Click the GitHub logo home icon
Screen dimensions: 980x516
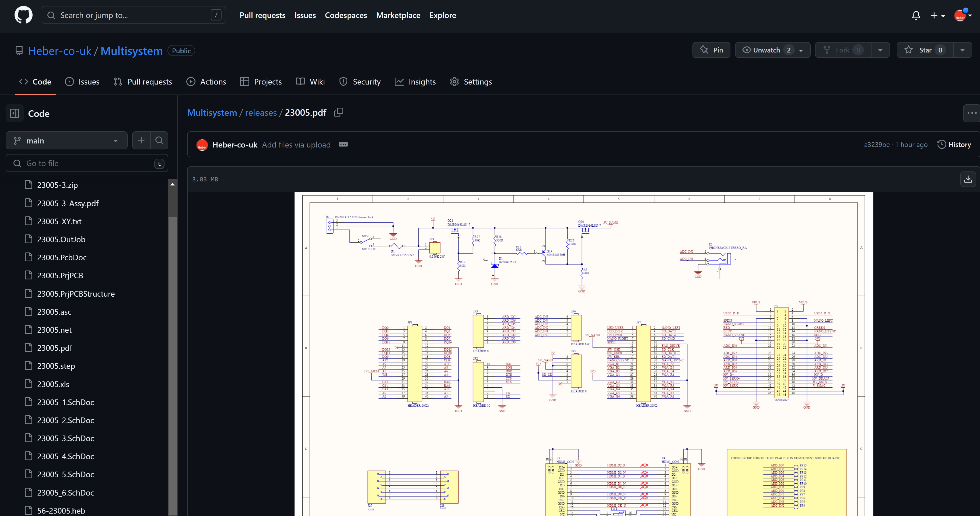pos(23,16)
